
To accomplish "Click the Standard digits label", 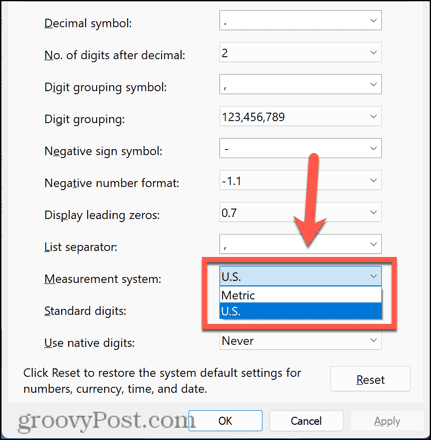I will coord(85,311).
